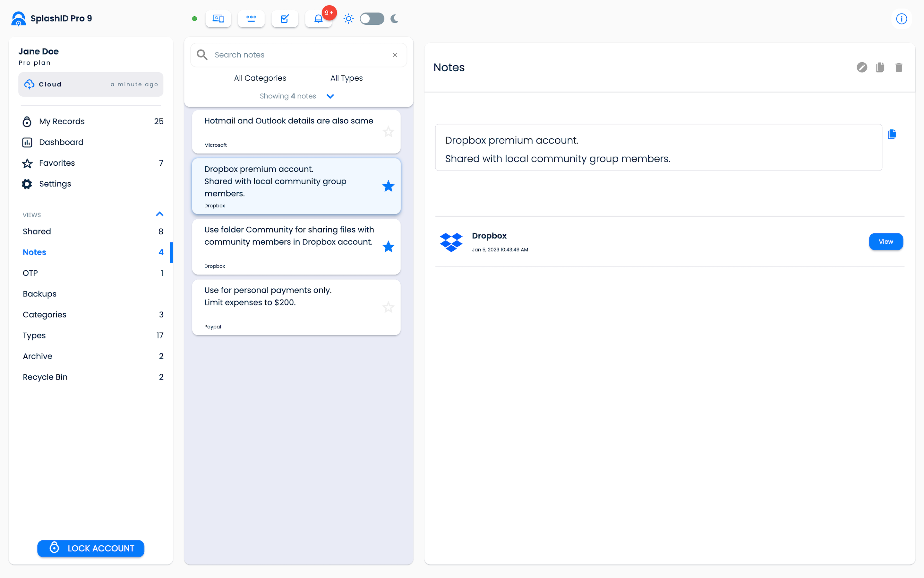Open the All Types filter
This screenshot has height=578, width=924.
[347, 78]
